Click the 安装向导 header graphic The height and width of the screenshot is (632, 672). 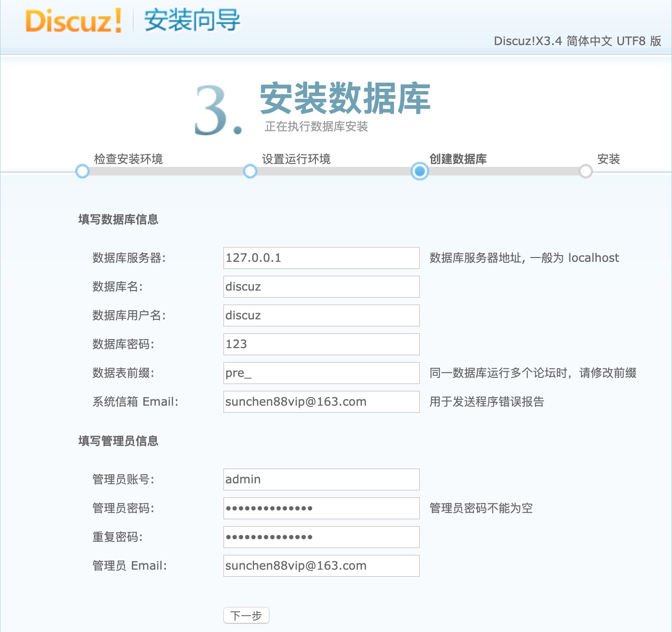[189, 20]
